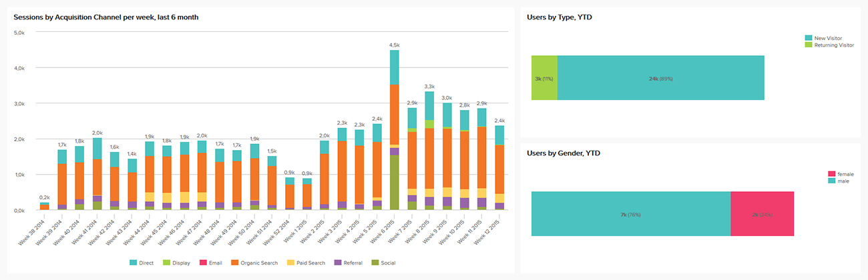Click the Returning Visitor legend swatch
Screen dimensions: 868x280
809,45
